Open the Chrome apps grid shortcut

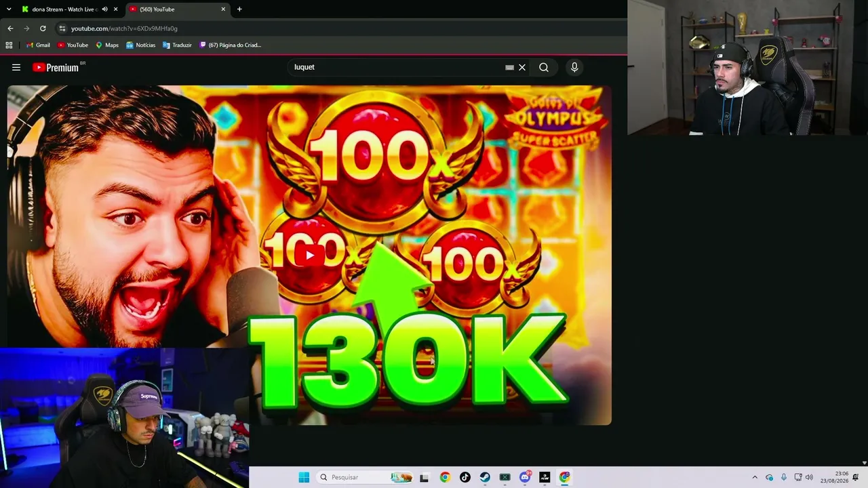pos(9,45)
